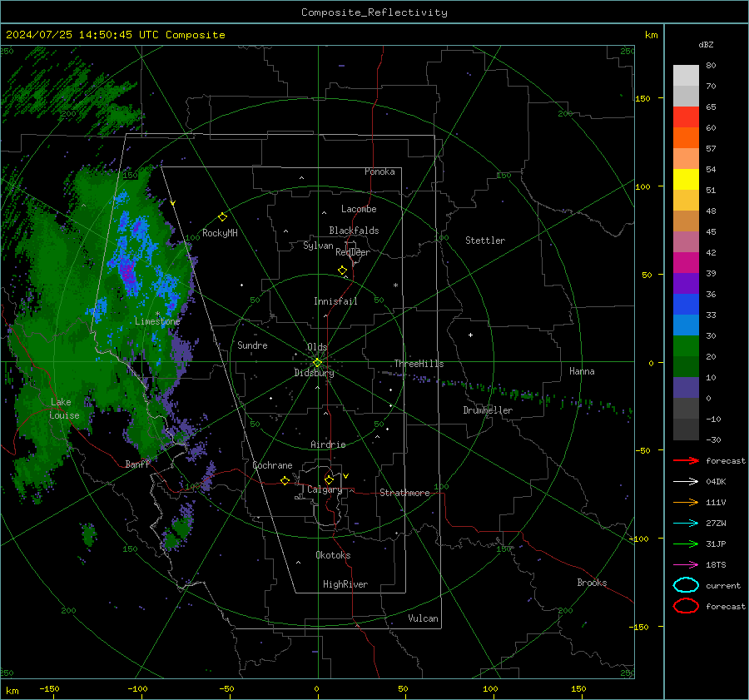Click the white 04DK arrow icon
The image size is (749, 700).
[686, 481]
